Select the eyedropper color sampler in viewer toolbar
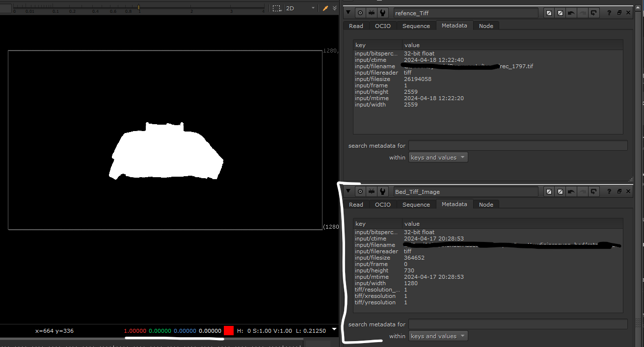644x347 pixels. (x=325, y=8)
